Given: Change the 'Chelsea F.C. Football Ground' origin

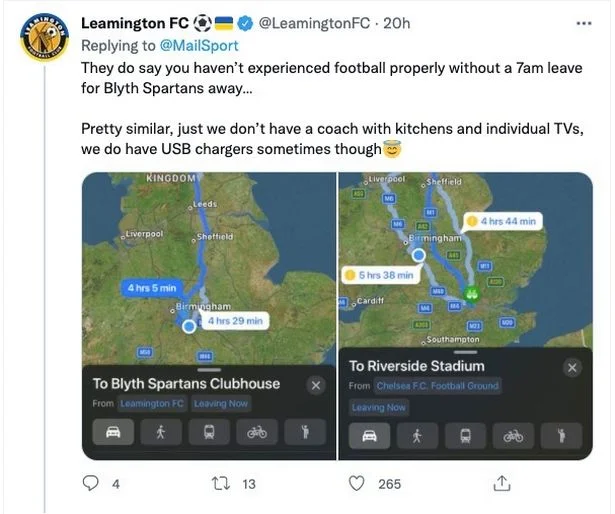Looking at the screenshot, I should tap(436, 386).
